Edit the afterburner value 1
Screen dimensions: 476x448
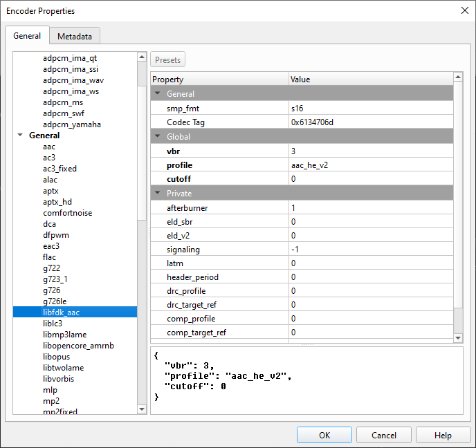click(x=371, y=208)
